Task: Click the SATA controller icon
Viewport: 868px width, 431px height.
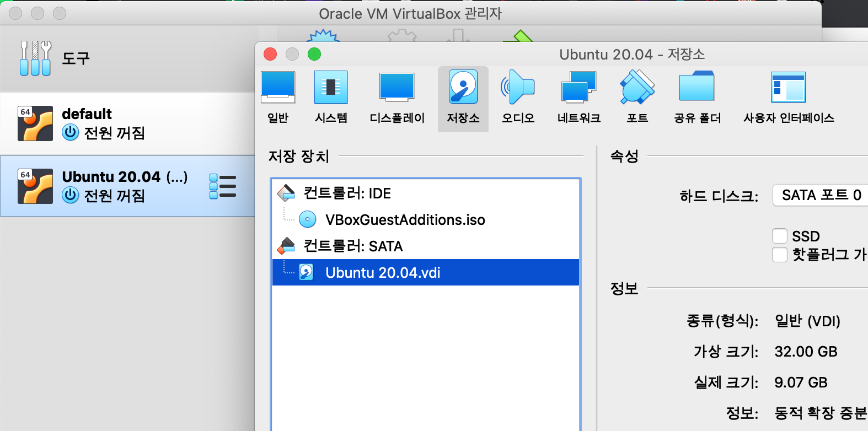Action: tap(286, 246)
